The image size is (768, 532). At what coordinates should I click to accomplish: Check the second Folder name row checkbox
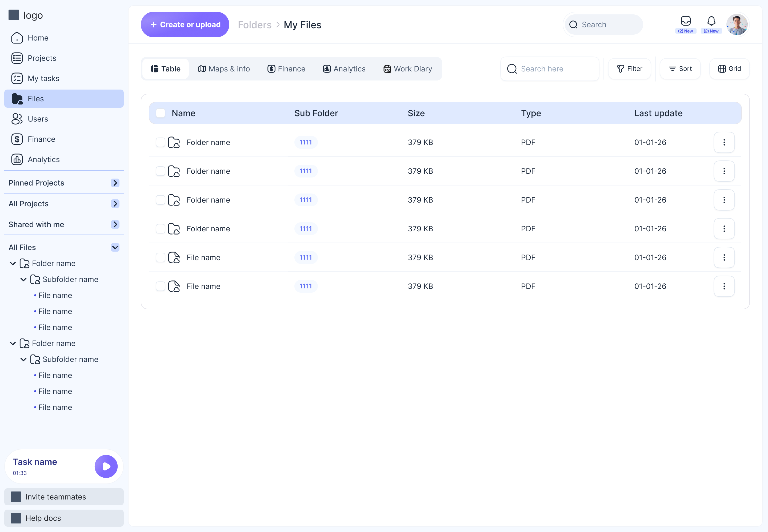pos(161,171)
